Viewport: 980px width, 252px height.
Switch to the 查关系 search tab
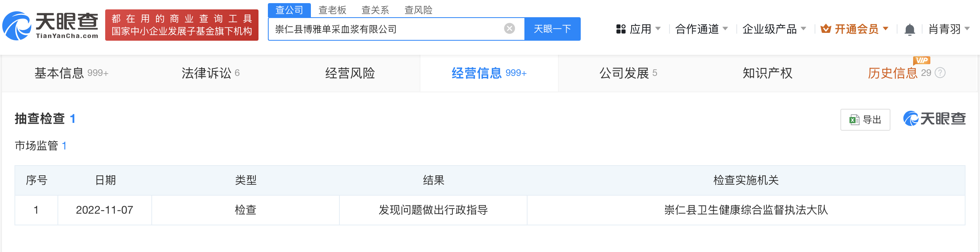click(375, 10)
